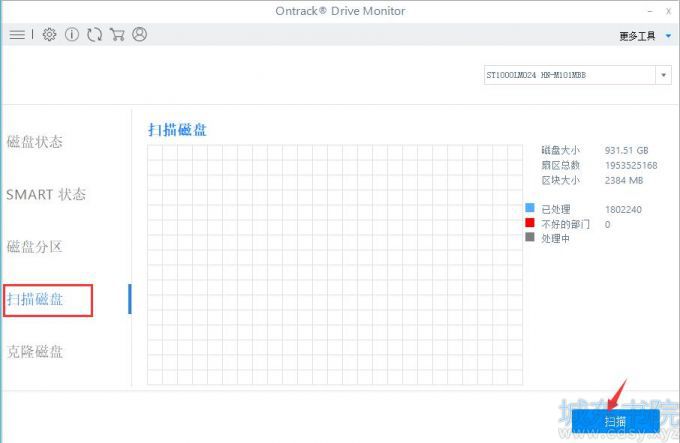This screenshot has height=443, width=680.
Task: Show info with the circled i icon
Action: 72,34
